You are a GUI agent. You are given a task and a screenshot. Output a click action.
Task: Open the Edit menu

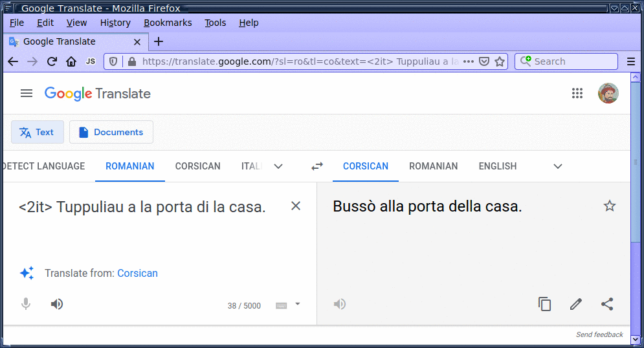pos(45,23)
